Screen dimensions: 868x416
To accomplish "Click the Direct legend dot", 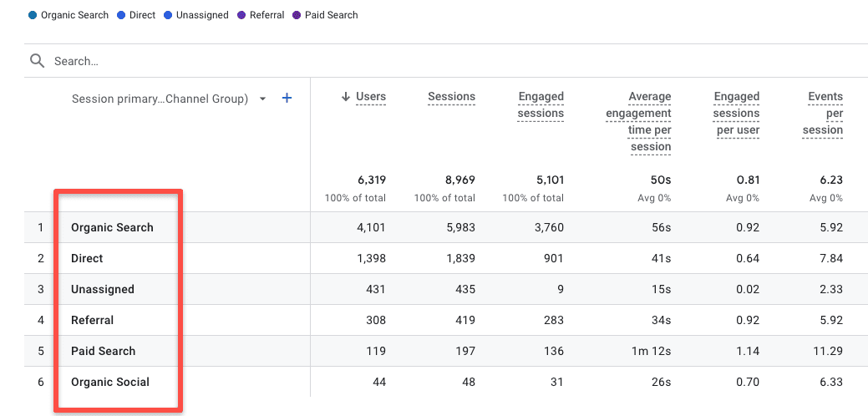I will click(121, 15).
